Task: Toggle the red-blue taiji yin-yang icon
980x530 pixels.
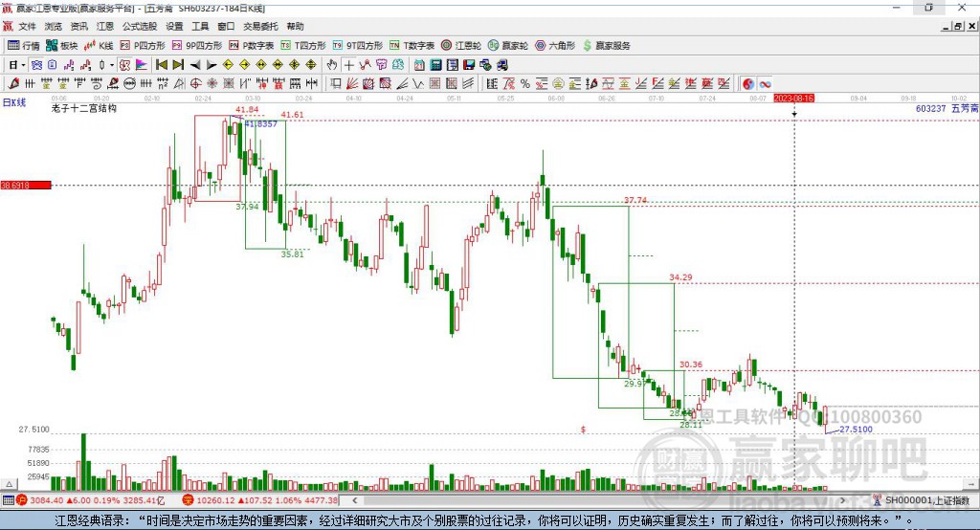Action: [747, 84]
